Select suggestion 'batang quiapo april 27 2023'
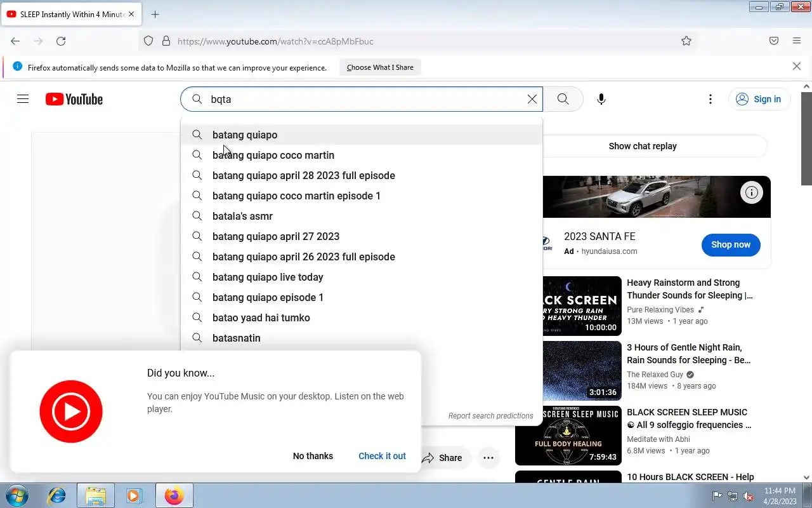 click(x=362, y=236)
